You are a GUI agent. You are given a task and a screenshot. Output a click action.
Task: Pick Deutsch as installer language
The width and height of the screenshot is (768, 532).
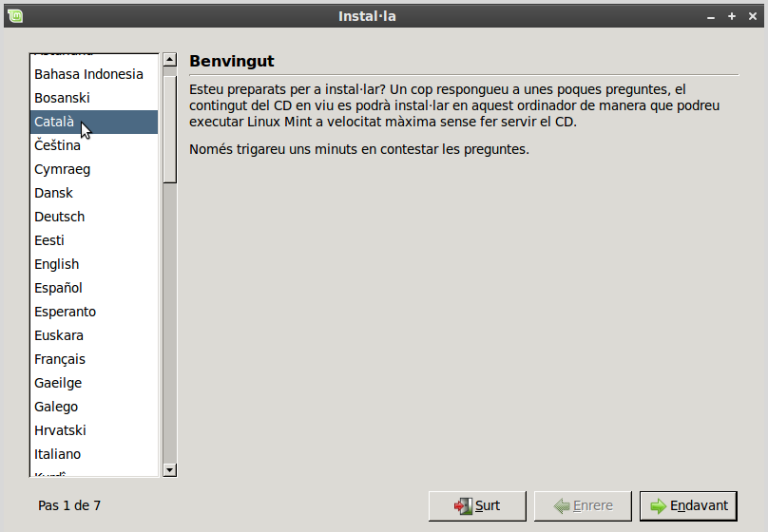tap(94, 217)
